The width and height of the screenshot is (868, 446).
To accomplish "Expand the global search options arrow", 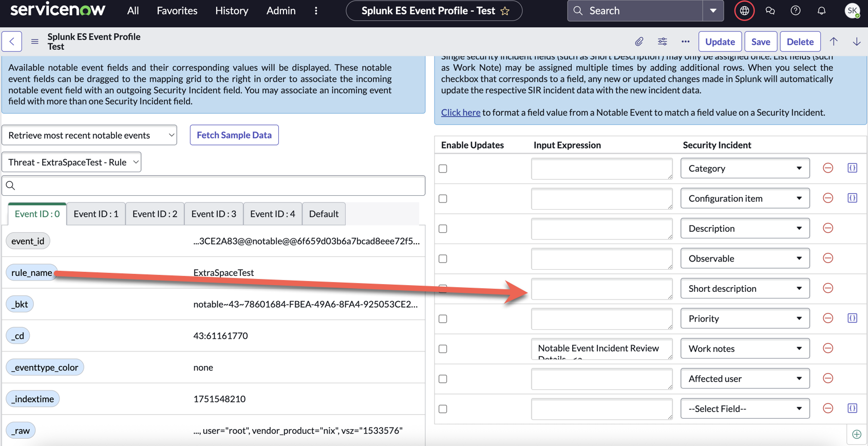I will pyautogui.click(x=713, y=11).
